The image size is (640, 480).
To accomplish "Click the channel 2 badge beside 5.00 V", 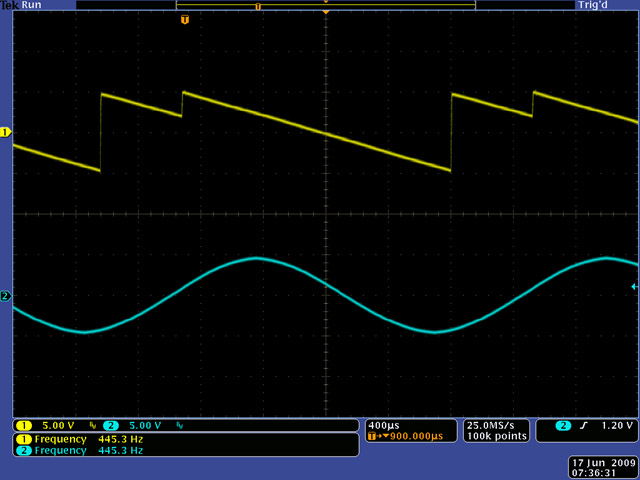I will pos(110,425).
